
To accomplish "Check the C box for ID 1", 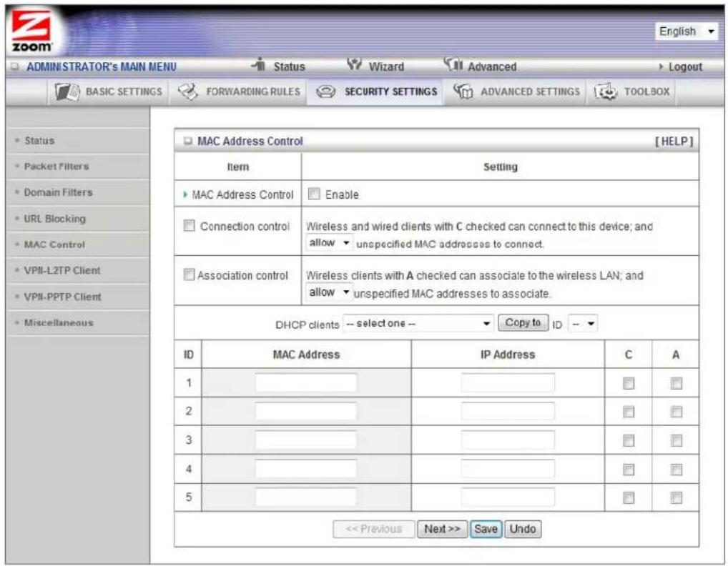I will (628, 383).
